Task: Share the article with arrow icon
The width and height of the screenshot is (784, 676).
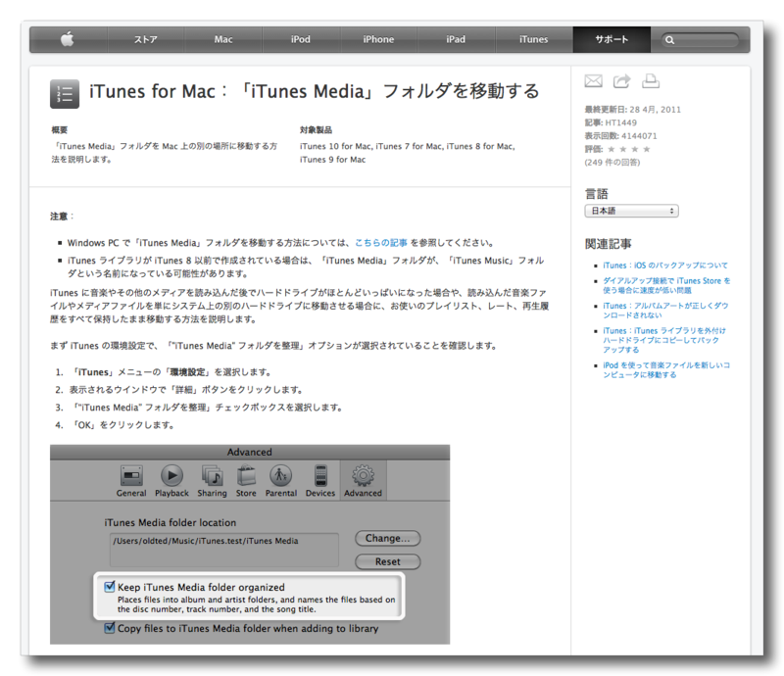Action: pos(622,81)
